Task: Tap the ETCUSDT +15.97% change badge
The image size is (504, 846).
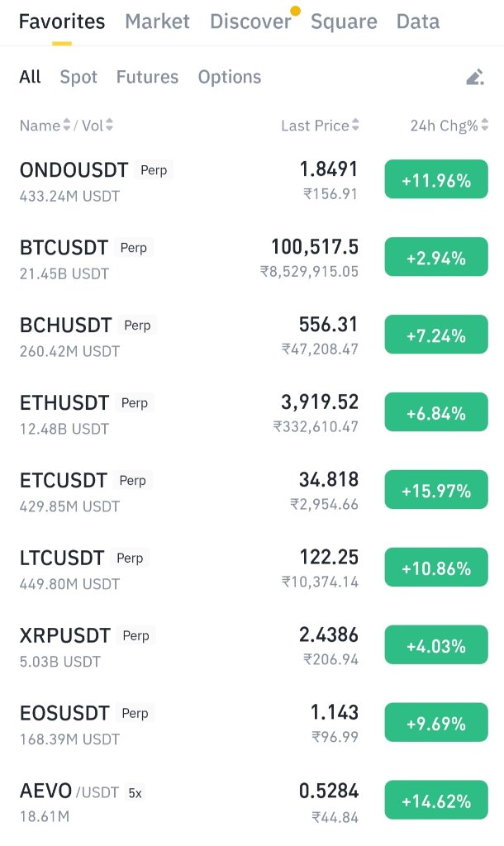Action: 436,490
